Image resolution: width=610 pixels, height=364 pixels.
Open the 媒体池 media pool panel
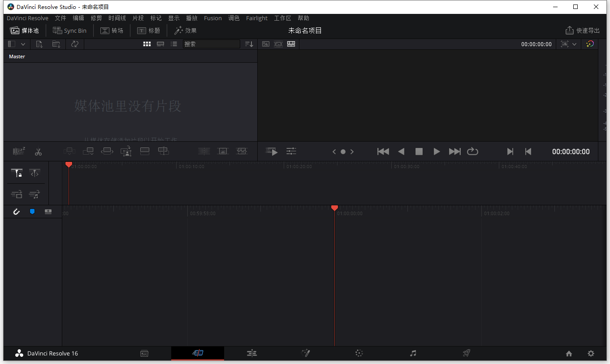[25, 30]
